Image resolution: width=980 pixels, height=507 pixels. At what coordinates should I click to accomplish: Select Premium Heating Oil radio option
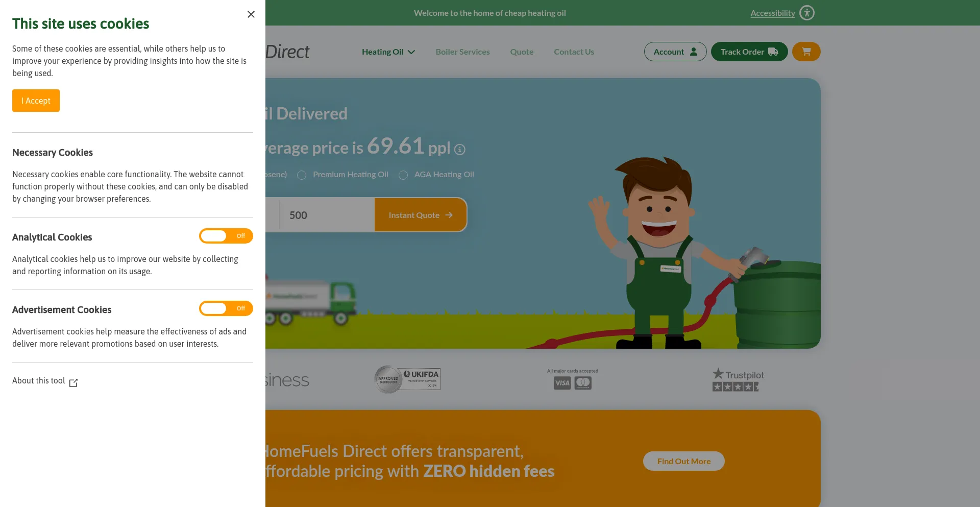pyautogui.click(x=302, y=175)
